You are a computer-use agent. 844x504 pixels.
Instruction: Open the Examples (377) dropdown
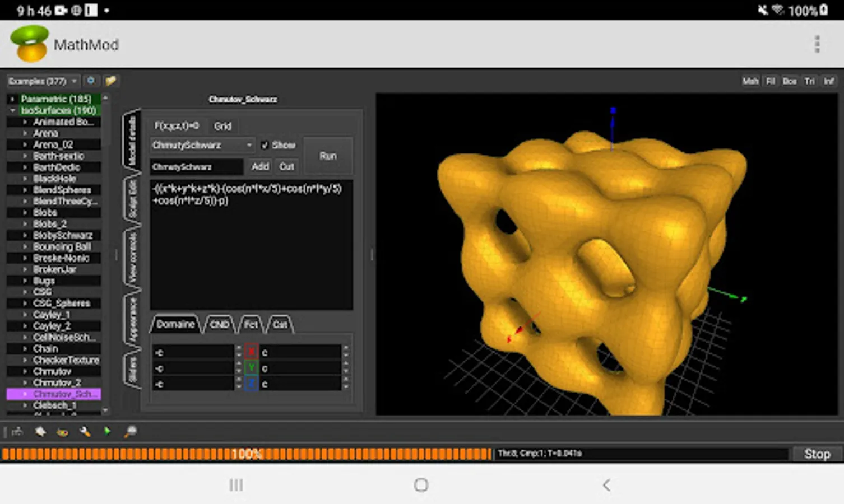43,81
